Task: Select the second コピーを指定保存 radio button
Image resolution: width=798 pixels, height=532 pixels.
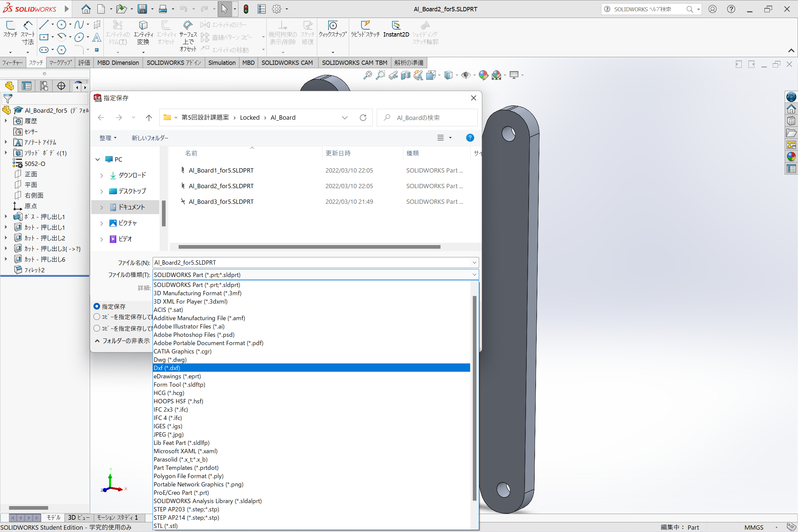Action: point(97,317)
